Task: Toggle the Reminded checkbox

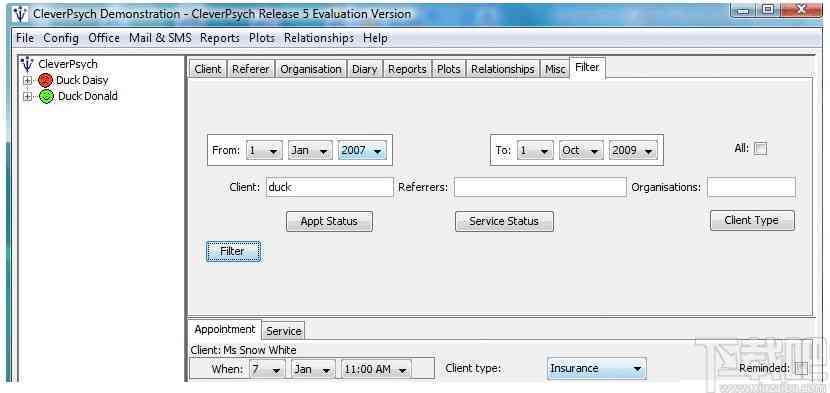Action: (802, 368)
